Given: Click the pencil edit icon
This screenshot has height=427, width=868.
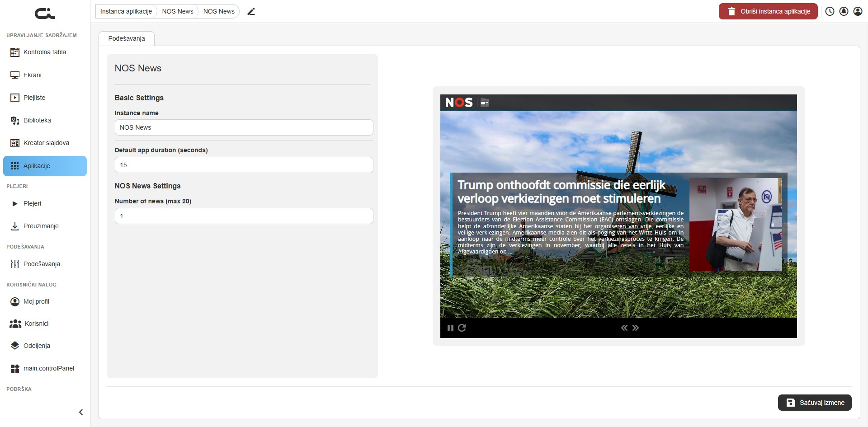Looking at the screenshot, I should pyautogui.click(x=251, y=12).
